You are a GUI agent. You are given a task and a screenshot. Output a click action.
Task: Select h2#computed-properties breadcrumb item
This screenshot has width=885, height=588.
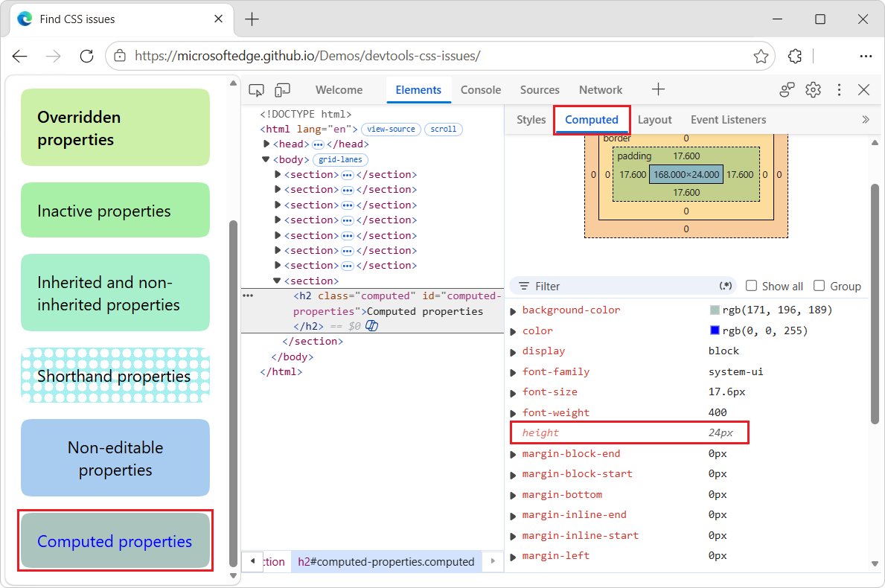[386, 561]
